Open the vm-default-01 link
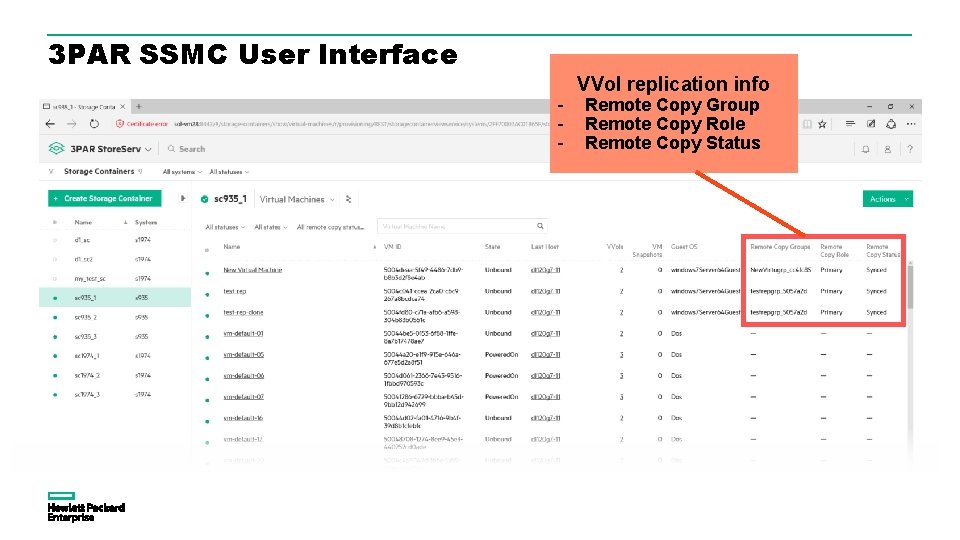This screenshot has height=540, width=960. tap(243, 334)
